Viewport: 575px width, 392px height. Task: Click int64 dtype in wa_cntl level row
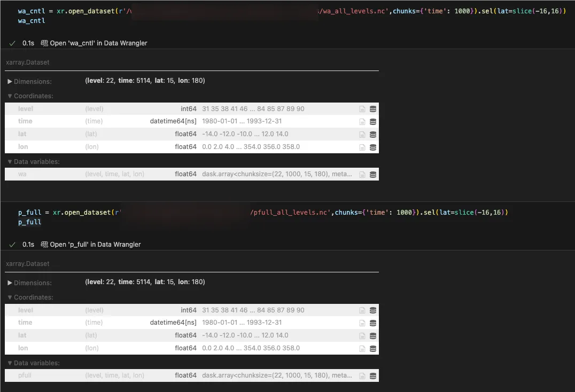[x=189, y=109]
